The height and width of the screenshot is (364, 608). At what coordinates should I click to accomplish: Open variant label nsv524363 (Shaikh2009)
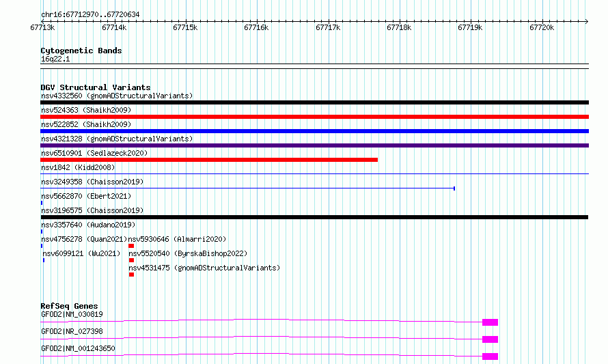(86, 110)
